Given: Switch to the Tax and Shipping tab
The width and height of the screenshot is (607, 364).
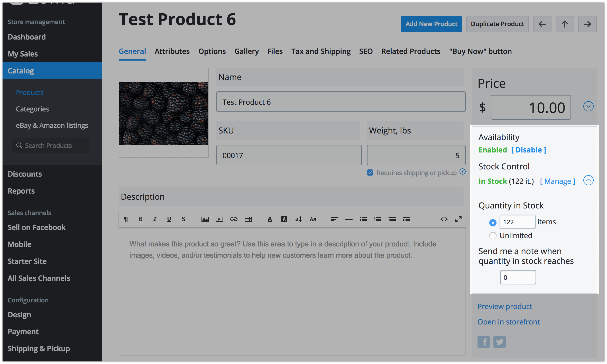Looking at the screenshot, I should [x=321, y=51].
